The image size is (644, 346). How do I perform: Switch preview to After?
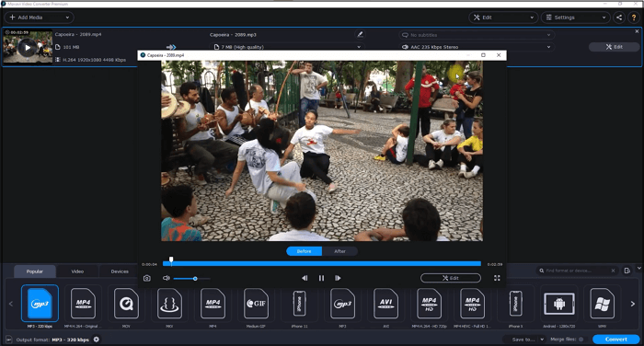click(x=339, y=251)
